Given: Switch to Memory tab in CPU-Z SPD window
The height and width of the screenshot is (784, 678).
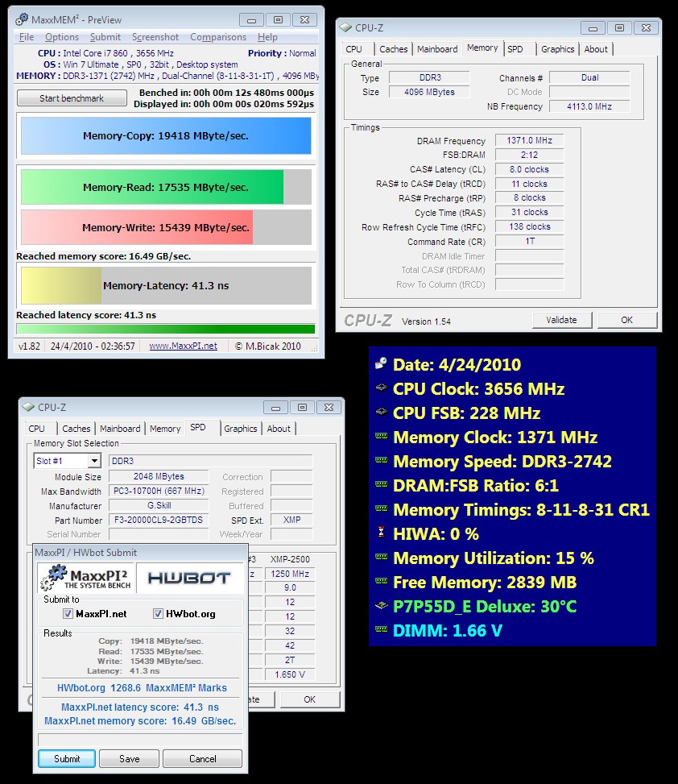Looking at the screenshot, I should click(165, 429).
